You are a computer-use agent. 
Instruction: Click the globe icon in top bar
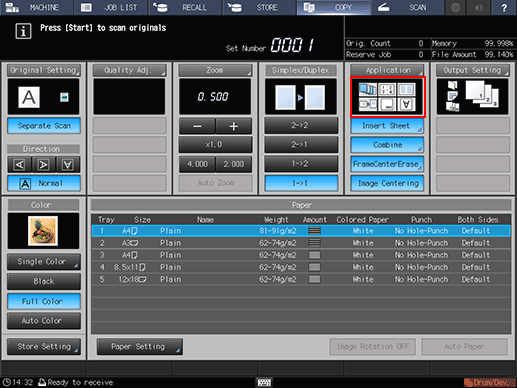pyautogui.click(x=455, y=7)
